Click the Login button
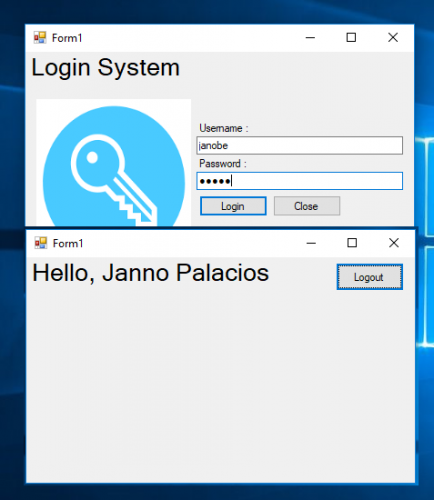 coord(233,206)
